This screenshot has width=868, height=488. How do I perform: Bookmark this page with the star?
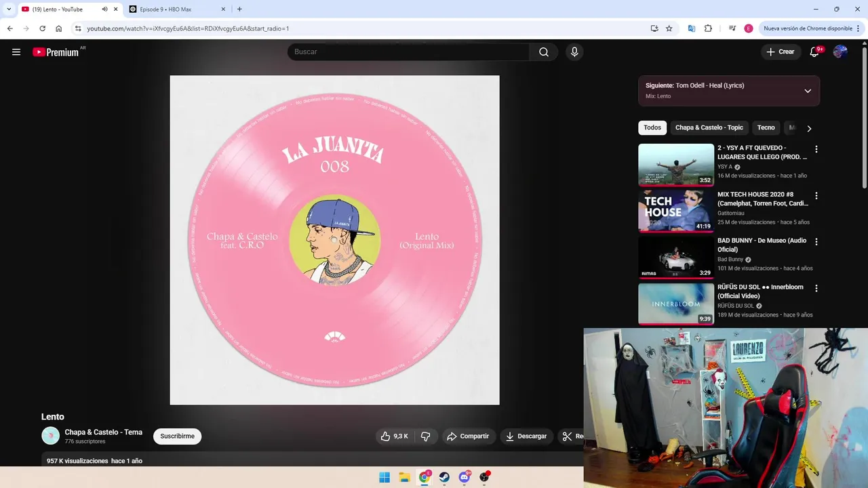(x=669, y=28)
